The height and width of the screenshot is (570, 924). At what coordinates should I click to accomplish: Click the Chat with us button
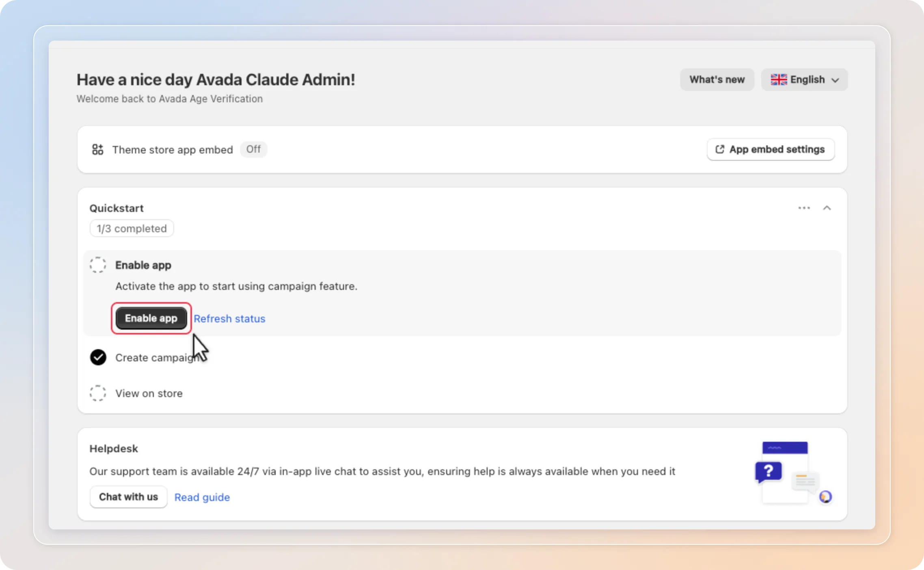pyautogui.click(x=128, y=497)
